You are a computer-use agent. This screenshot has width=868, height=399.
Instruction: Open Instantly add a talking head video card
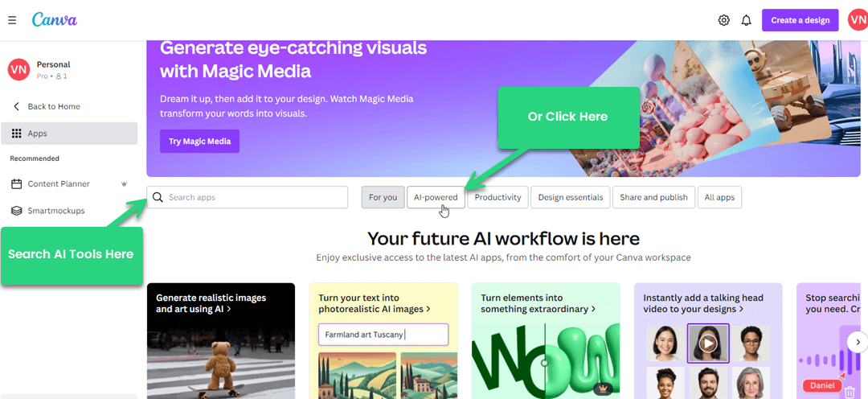point(708,341)
